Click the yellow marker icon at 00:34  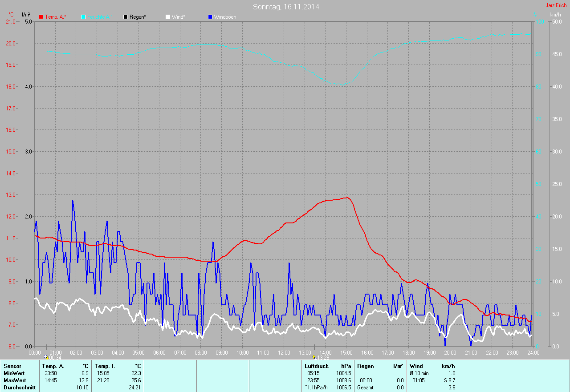point(46,357)
